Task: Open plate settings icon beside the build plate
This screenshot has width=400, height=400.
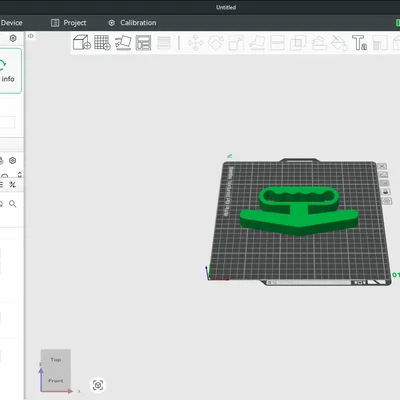Action: pyautogui.click(x=387, y=201)
